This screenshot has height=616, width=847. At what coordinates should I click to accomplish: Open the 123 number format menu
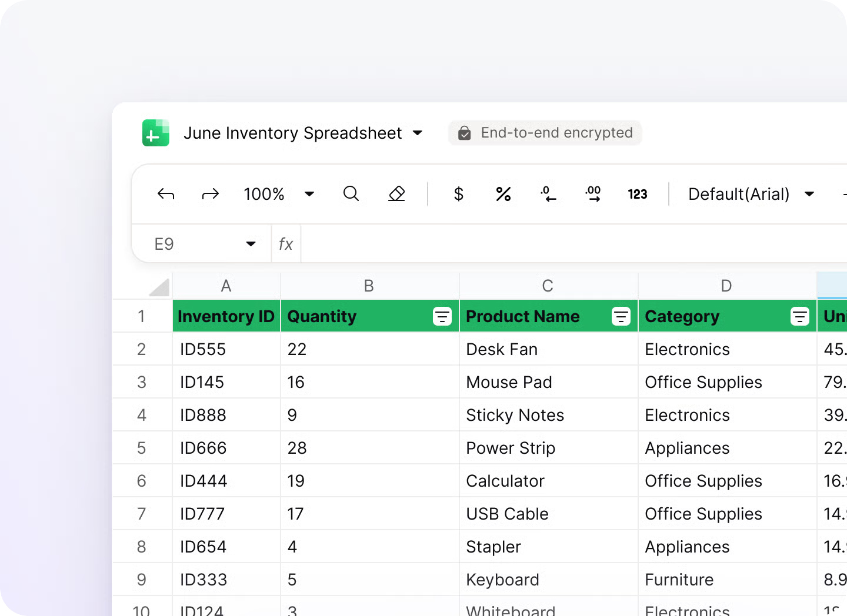tap(638, 194)
